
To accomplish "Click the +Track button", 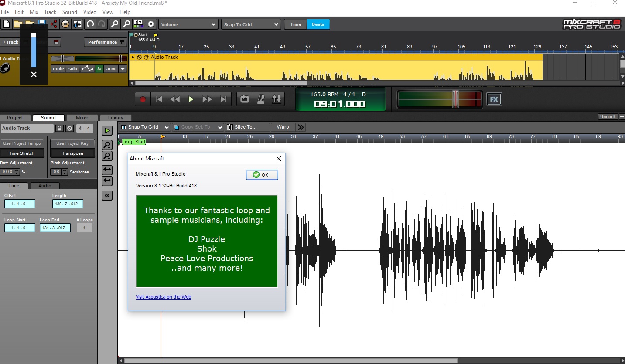I will point(10,42).
